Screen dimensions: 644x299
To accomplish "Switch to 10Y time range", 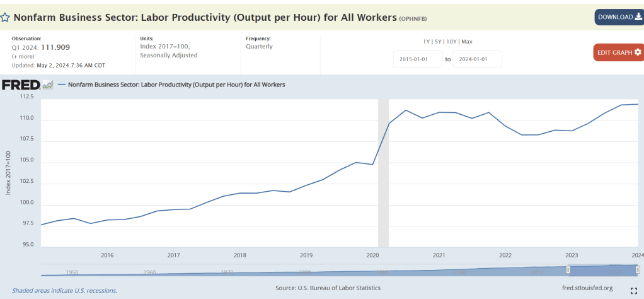I will point(451,42).
